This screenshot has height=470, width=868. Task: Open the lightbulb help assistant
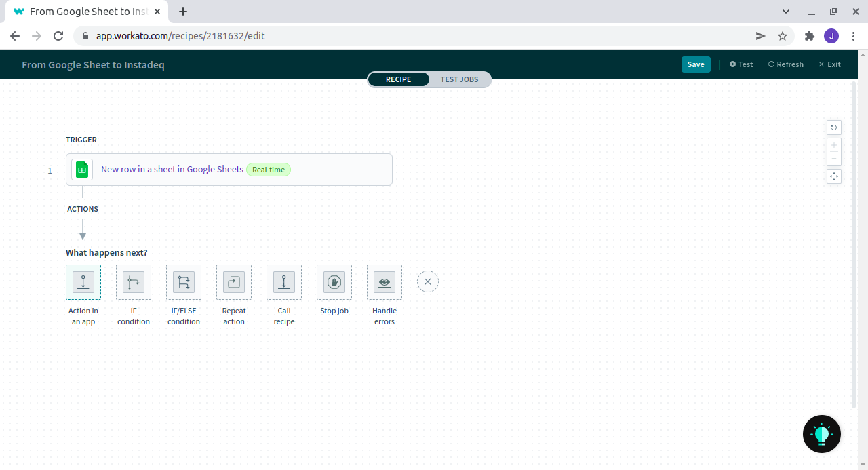[822, 434]
